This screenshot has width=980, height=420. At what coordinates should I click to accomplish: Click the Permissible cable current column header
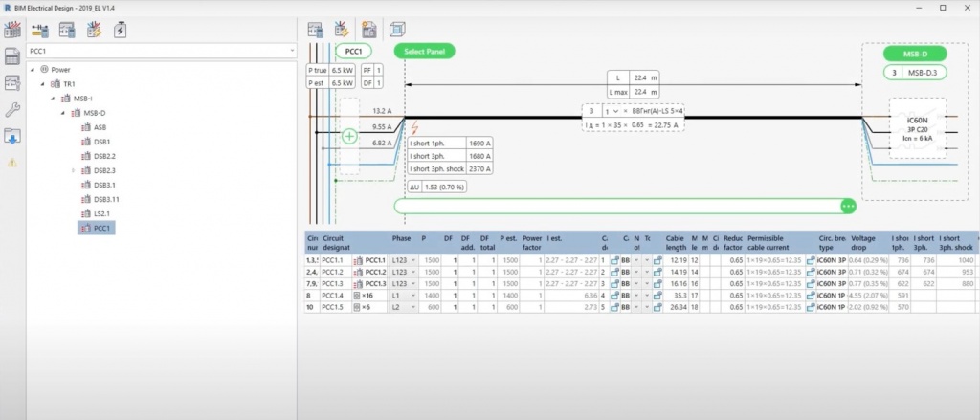774,243
